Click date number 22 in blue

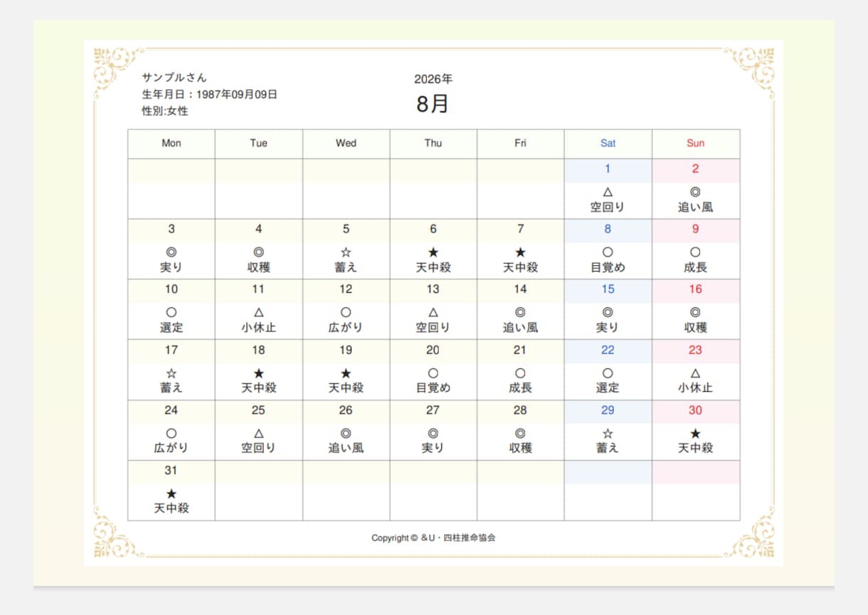(x=608, y=350)
